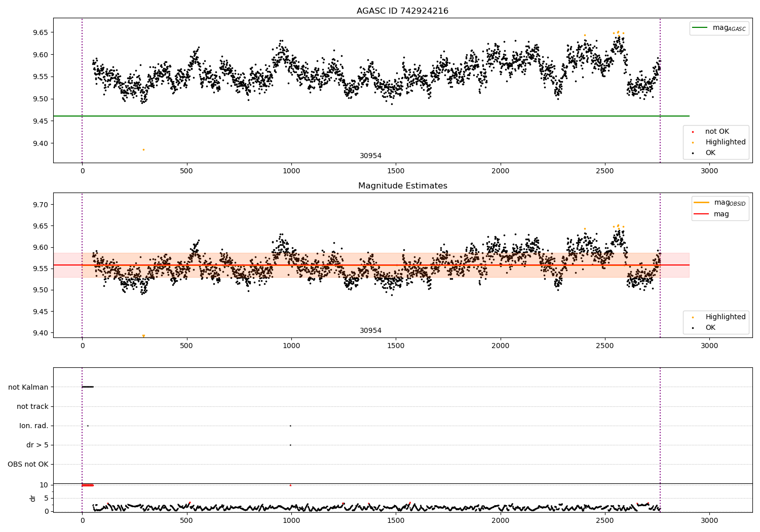Click the 'OBS not OK' row label

tap(28, 464)
